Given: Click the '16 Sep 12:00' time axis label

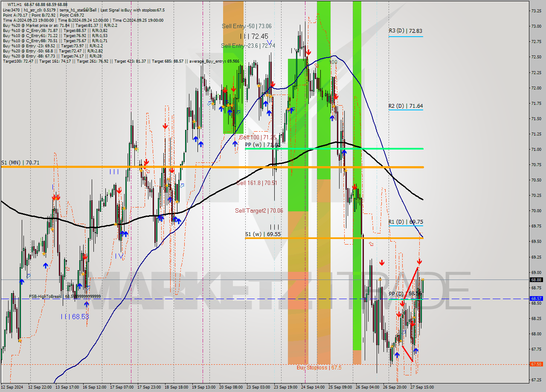Looking at the screenshot, I should (x=94, y=387).
